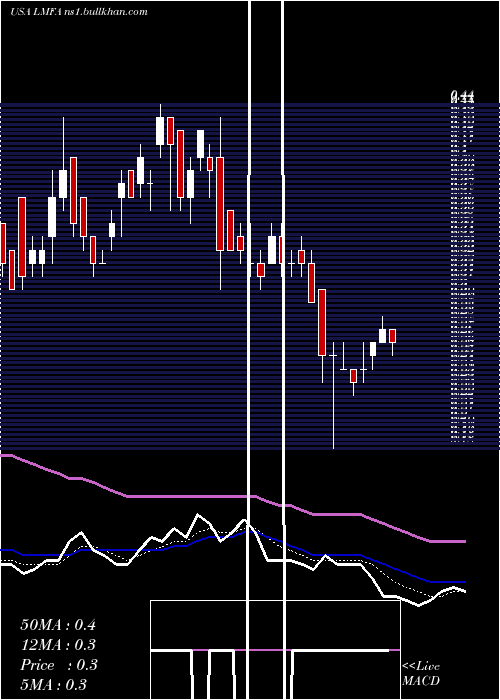
Task: Click the Price : 0.3 readout
Action: [x=58, y=665]
